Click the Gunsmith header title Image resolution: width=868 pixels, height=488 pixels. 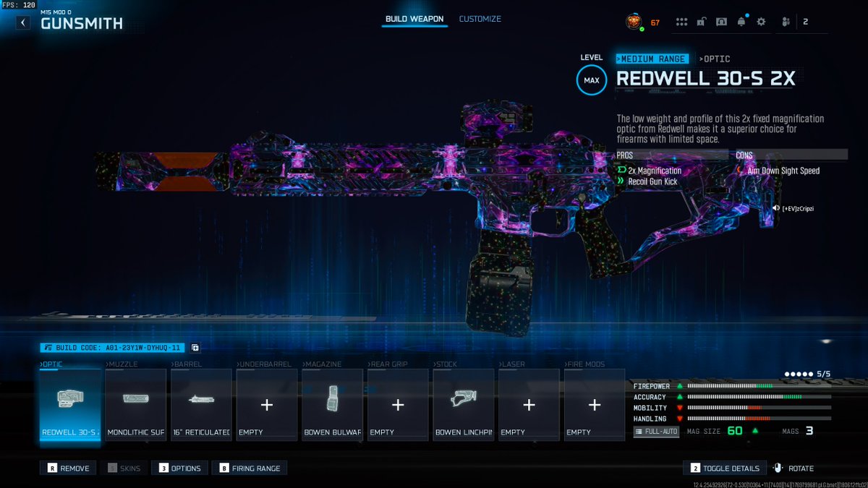coord(82,23)
